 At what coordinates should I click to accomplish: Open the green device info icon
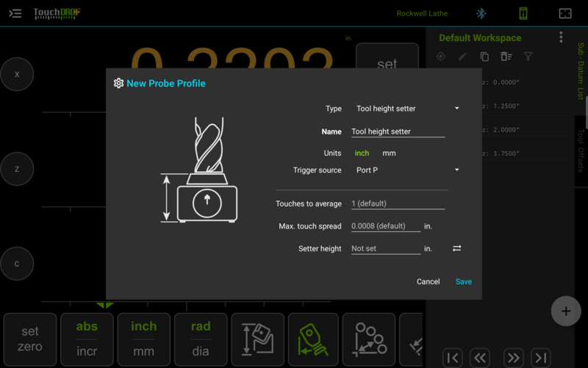click(x=523, y=13)
